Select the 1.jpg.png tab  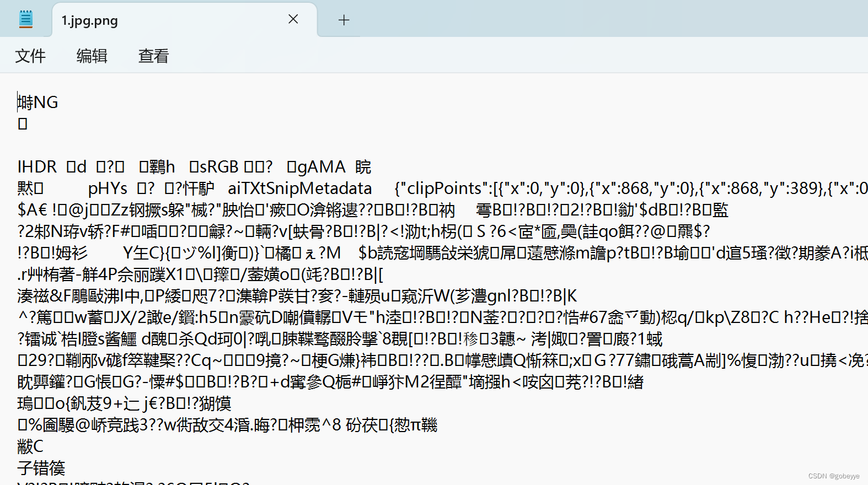185,20
